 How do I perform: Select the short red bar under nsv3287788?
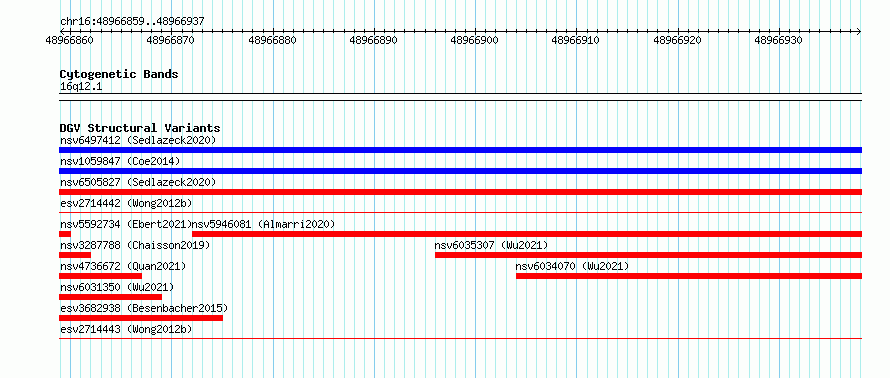coord(75,255)
